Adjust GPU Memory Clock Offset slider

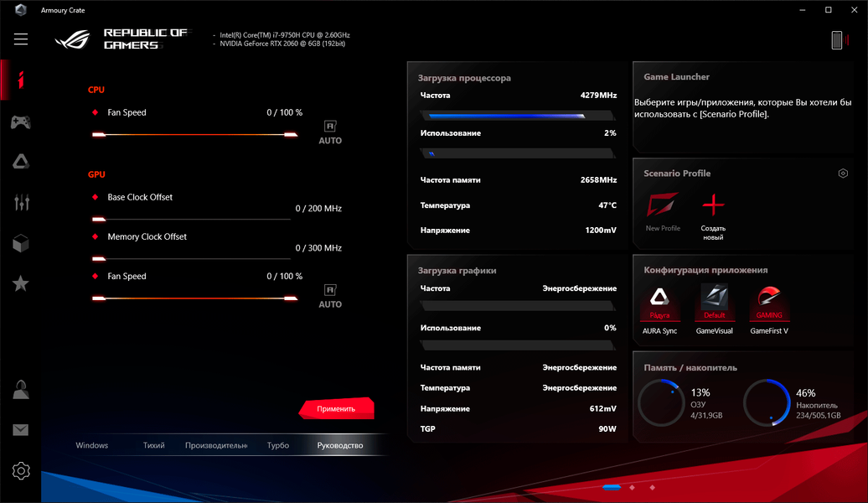coord(192,259)
